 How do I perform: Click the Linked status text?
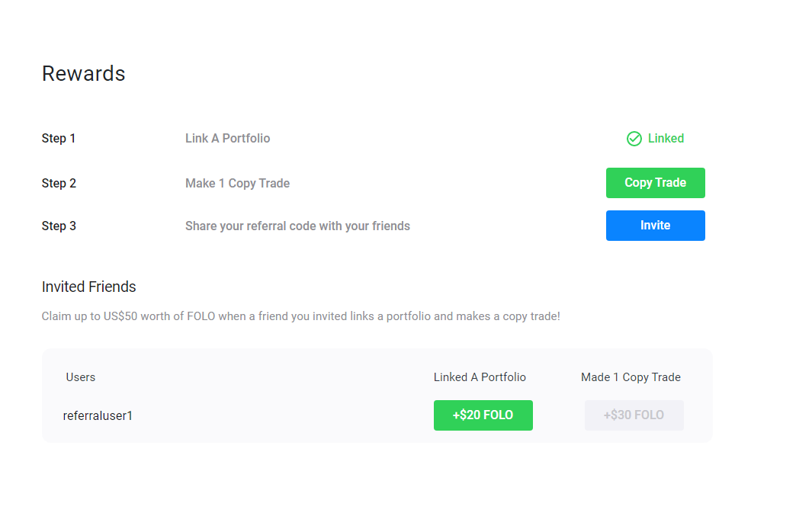coord(666,138)
